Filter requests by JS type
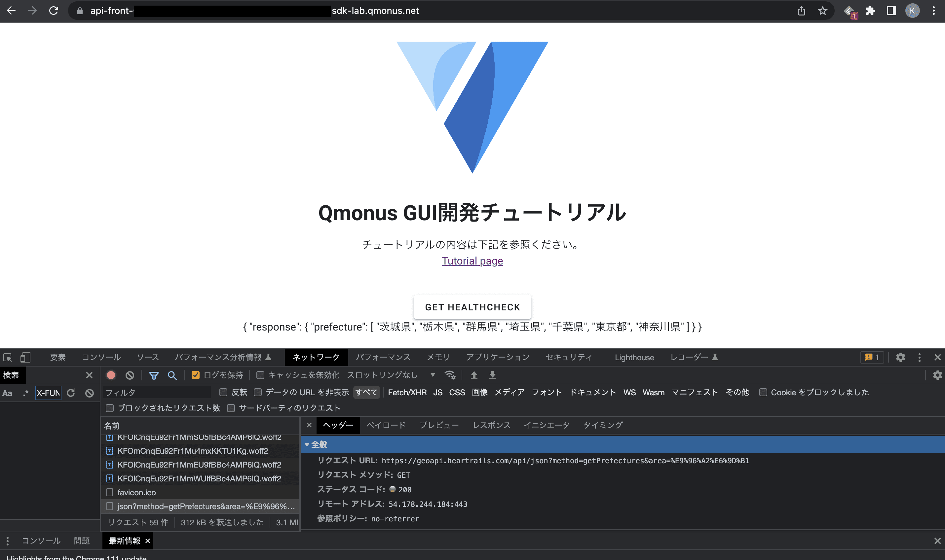The height and width of the screenshot is (560, 945). click(438, 393)
